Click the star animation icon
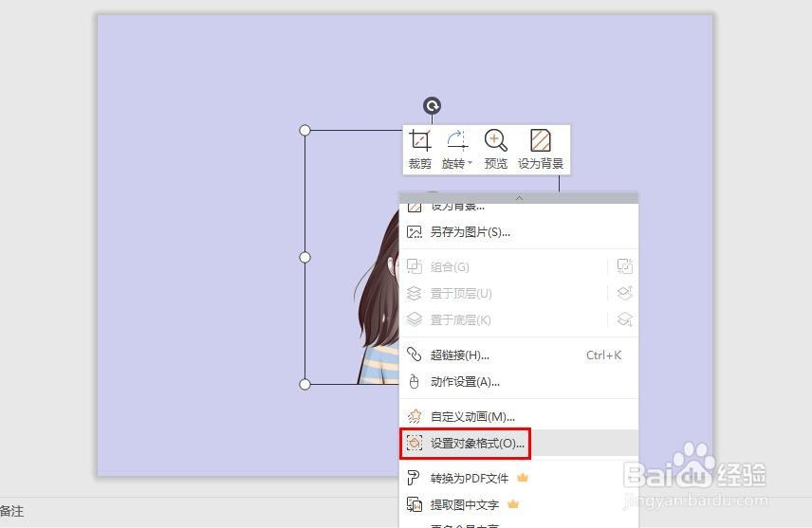 click(415, 416)
